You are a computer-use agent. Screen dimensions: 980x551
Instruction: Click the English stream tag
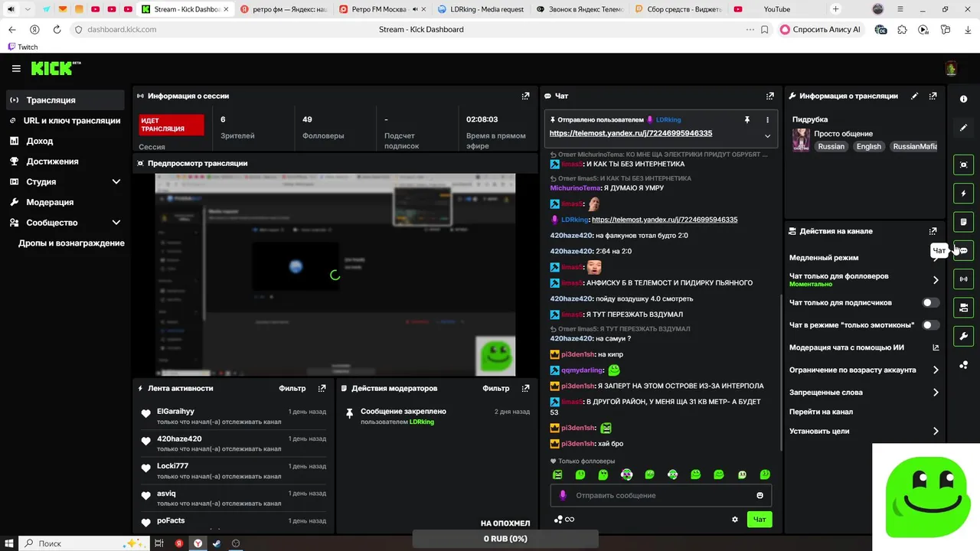point(868,147)
